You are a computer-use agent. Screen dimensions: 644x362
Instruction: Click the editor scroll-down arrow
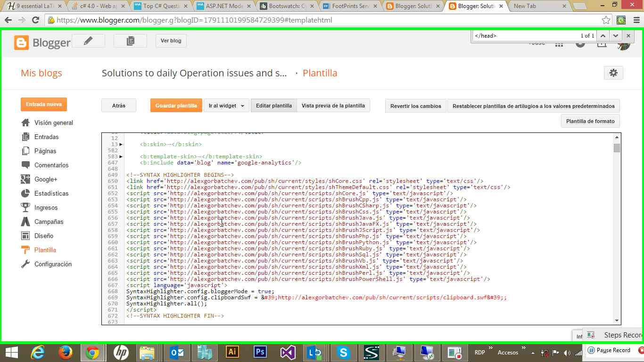point(617,320)
